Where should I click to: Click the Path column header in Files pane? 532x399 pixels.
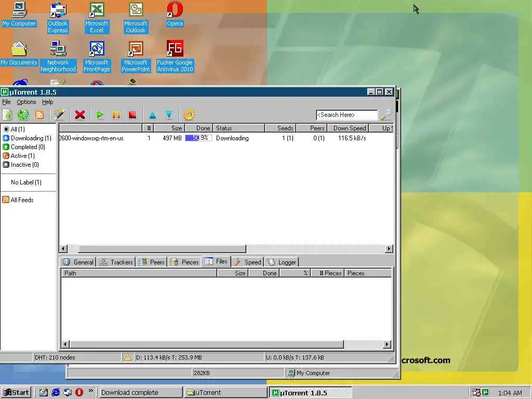139,273
